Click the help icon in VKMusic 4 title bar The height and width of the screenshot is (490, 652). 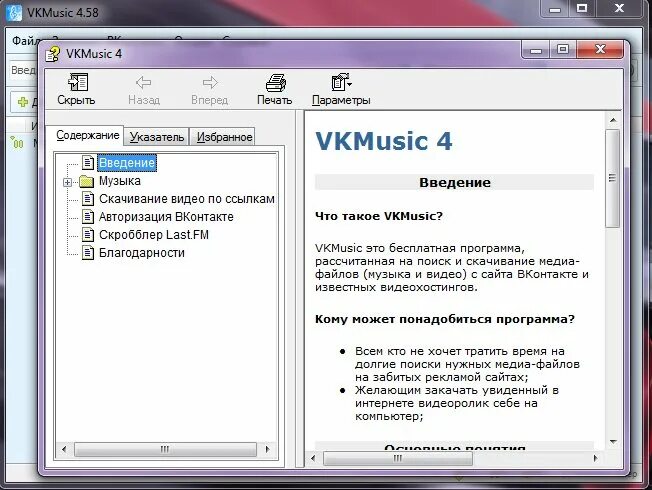coord(53,54)
